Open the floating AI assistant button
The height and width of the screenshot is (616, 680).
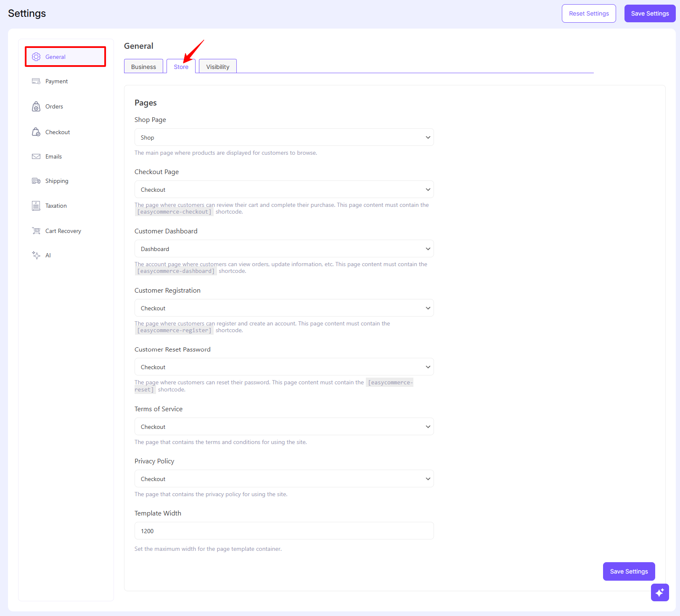tap(659, 592)
